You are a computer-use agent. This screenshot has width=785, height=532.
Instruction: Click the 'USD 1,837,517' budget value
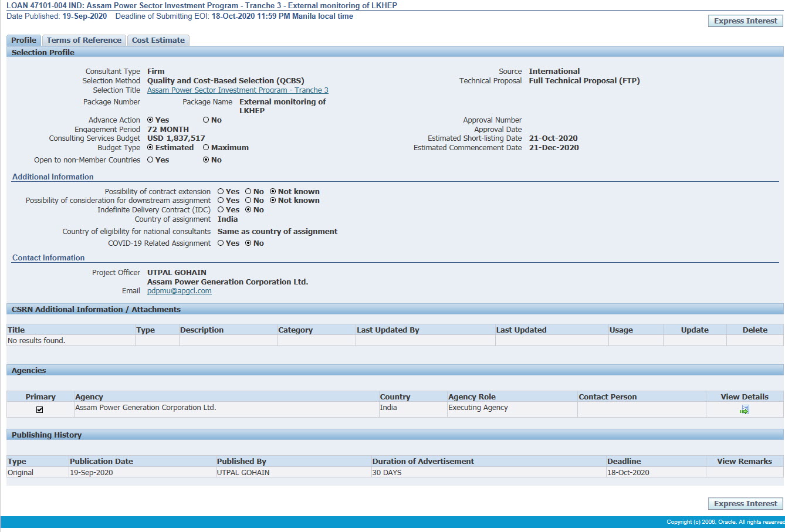tap(176, 138)
